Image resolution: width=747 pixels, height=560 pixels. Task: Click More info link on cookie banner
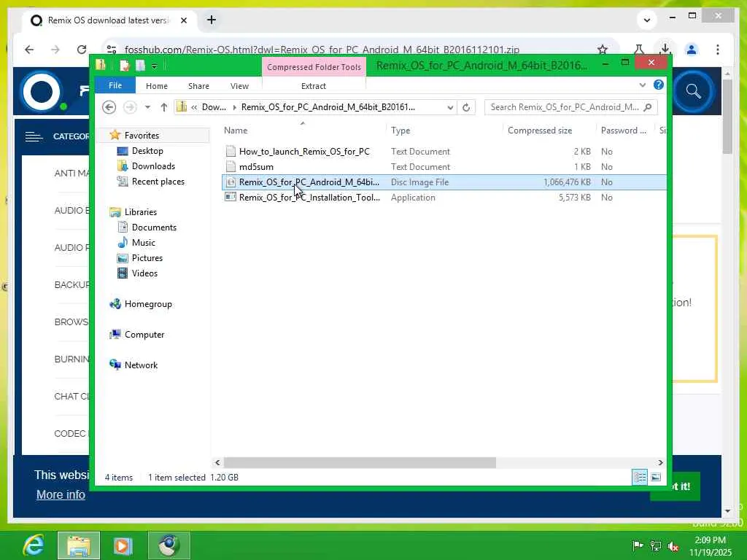coord(61,495)
